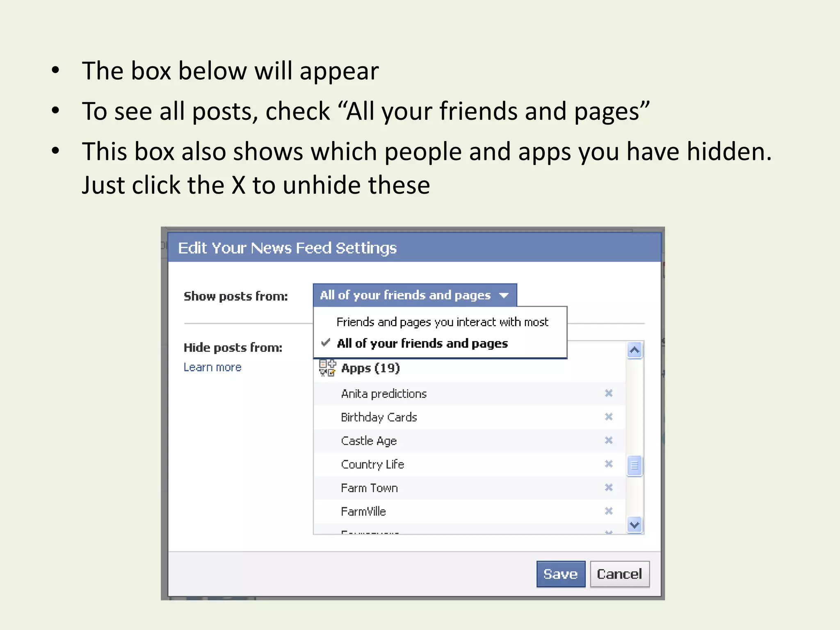Select the Farm Town entry
The height and width of the screenshot is (630, 840).
470,488
